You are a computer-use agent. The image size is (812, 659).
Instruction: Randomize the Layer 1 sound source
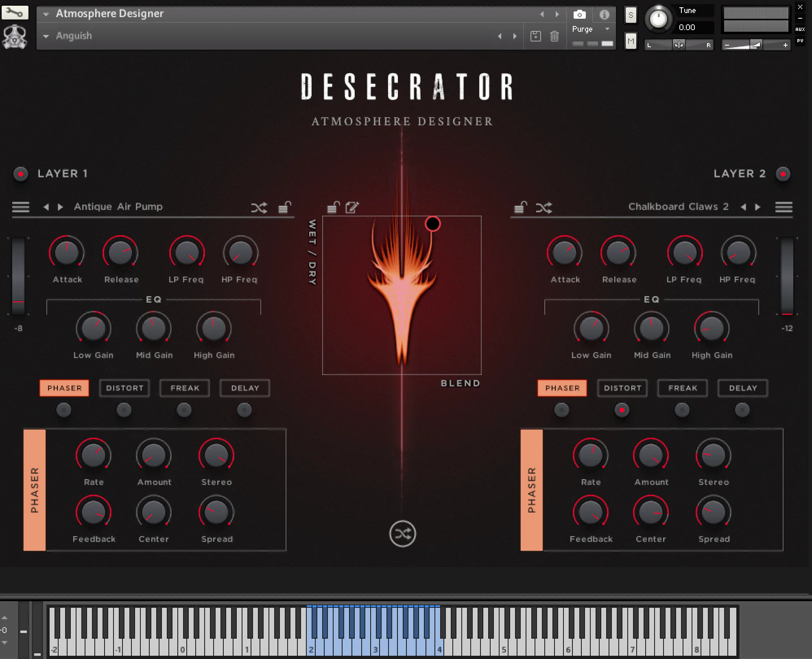coord(259,208)
